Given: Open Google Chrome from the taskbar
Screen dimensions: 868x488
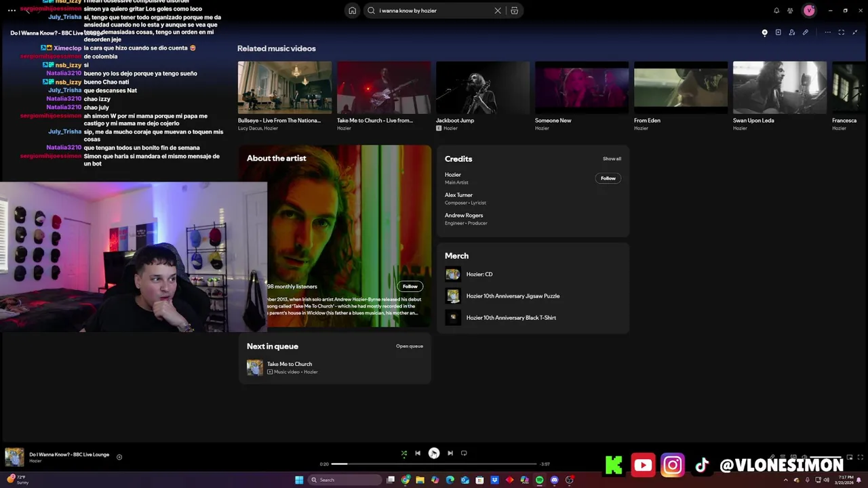Looking at the screenshot, I should tap(406, 480).
